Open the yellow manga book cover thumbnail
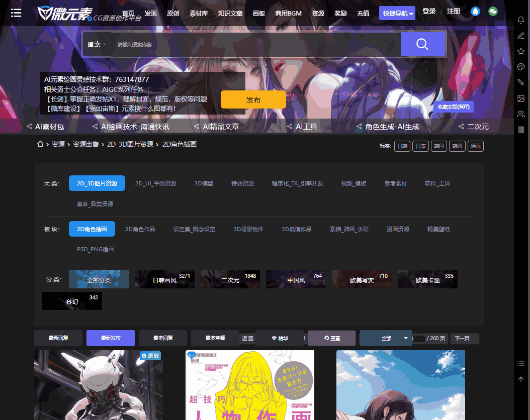The image size is (530, 420). point(250,385)
